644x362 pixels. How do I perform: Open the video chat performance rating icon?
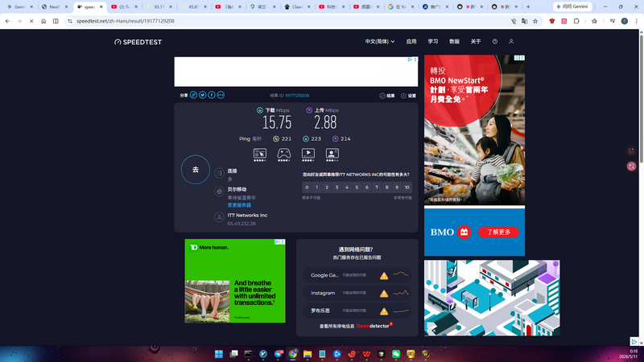coord(332,154)
